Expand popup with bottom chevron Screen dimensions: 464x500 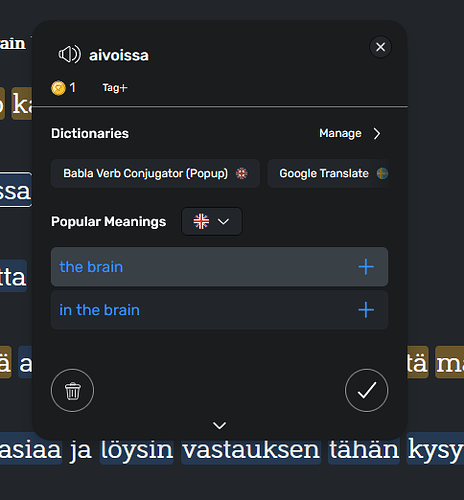click(219, 425)
